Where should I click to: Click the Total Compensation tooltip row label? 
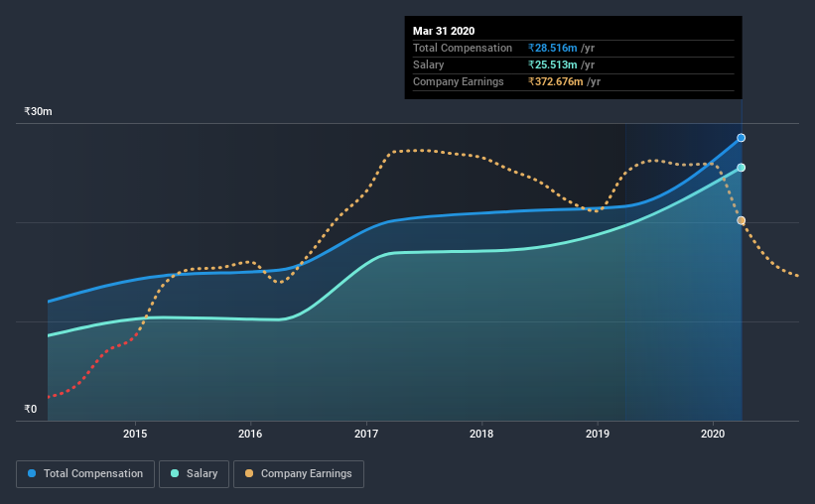[x=463, y=48]
